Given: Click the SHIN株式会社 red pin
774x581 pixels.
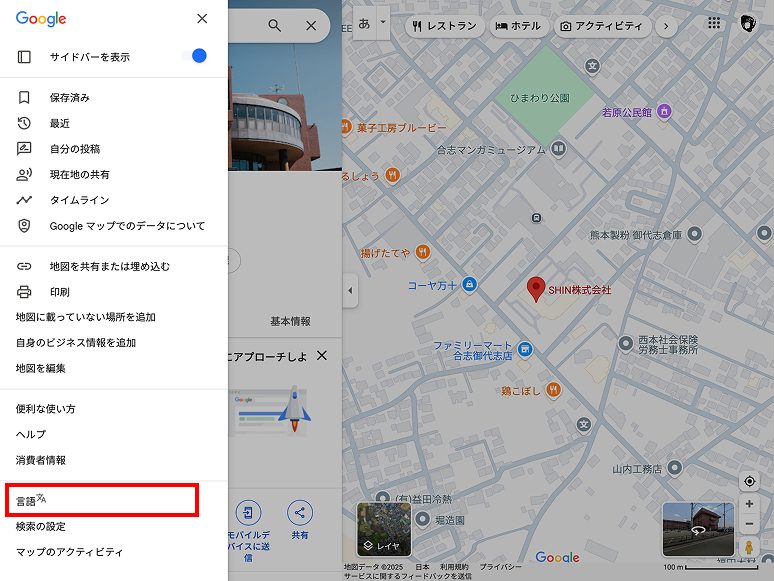Looking at the screenshot, I should [x=536, y=289].
